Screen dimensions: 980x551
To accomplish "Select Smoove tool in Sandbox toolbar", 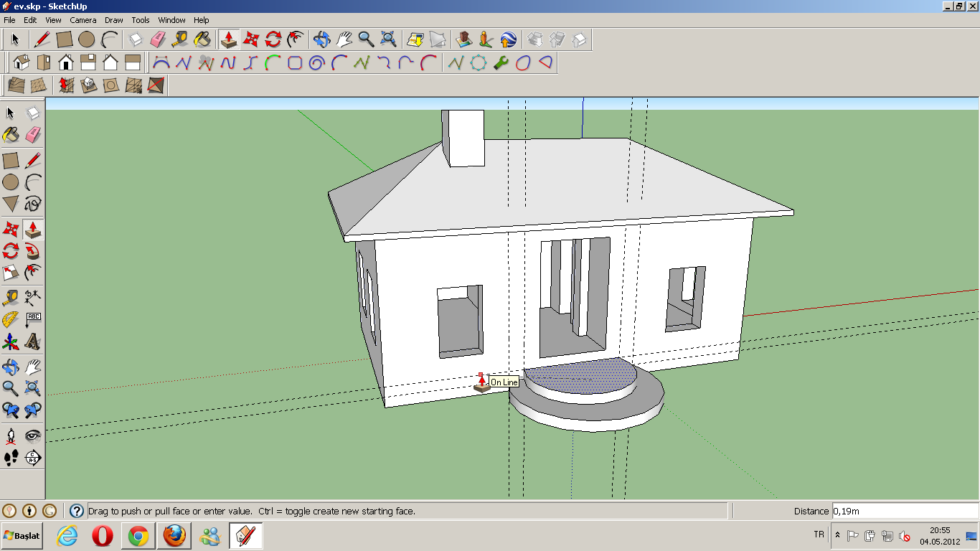I will pyautogui.click(x=66, y=86).
